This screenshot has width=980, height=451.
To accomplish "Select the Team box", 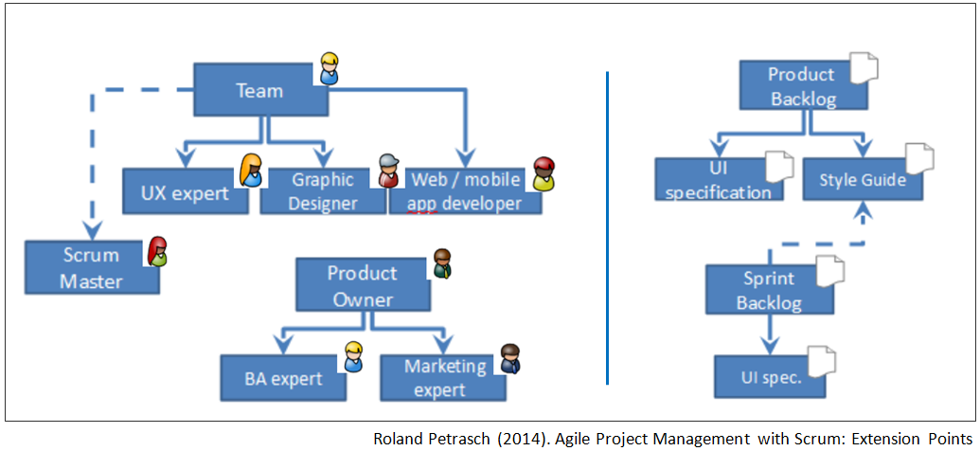I will coord(260,90).
